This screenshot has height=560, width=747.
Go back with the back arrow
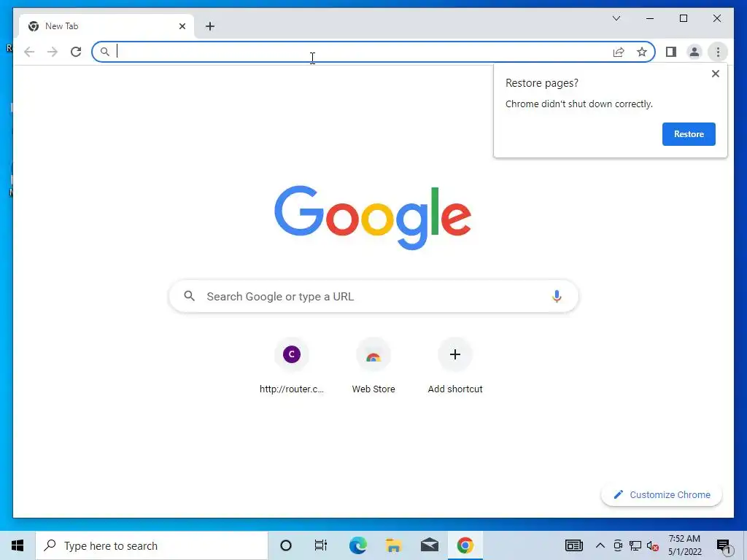(29, 52)
